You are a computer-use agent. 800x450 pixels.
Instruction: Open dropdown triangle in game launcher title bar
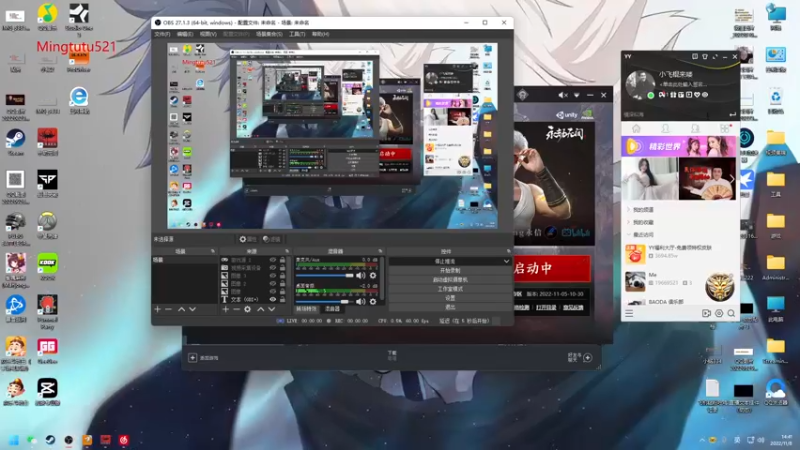(x=577, y=95)
